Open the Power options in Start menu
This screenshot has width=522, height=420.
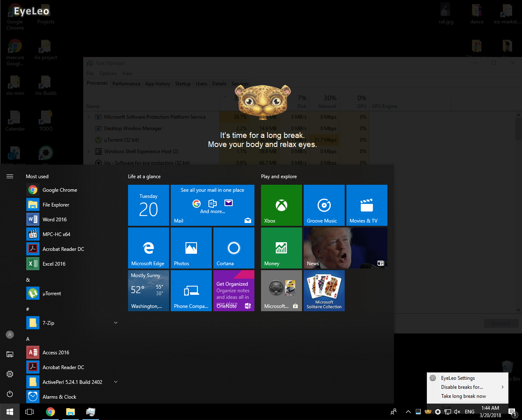[10, 394]
